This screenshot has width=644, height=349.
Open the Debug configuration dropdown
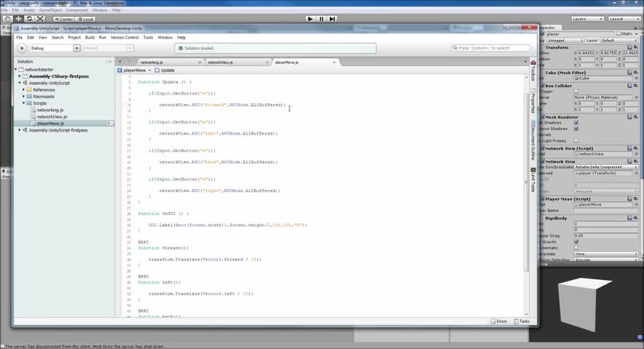pos(76,48)
